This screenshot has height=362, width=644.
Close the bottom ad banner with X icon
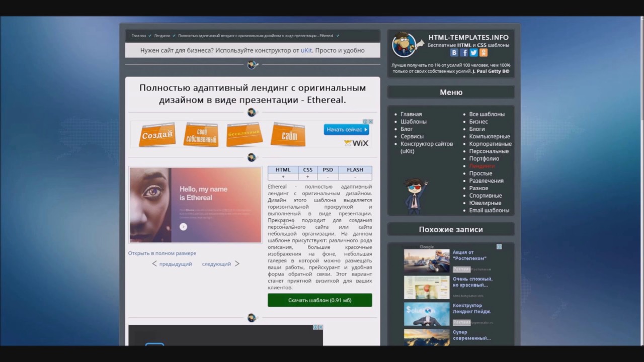click(x=320, y=327)
